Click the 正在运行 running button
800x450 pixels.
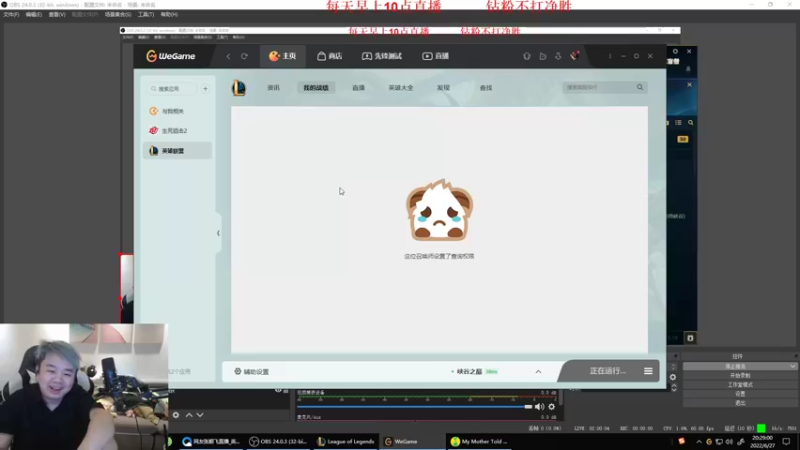coord(607,371)
